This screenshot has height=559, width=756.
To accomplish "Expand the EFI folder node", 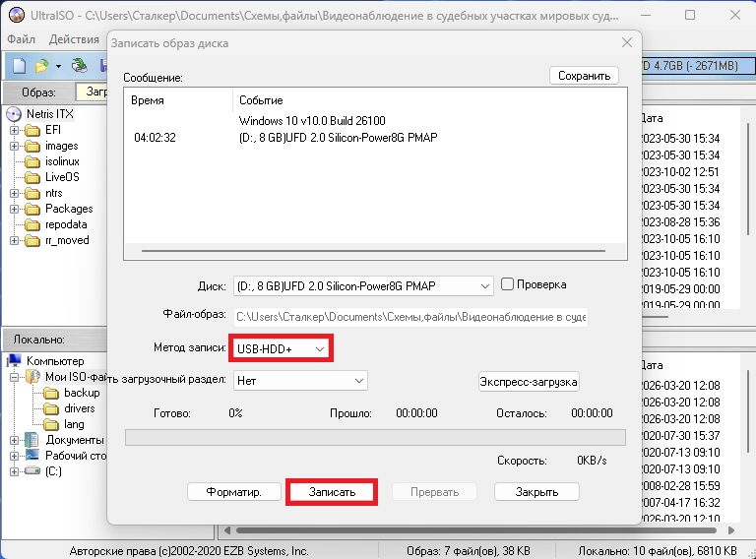I will click(14, 130).
